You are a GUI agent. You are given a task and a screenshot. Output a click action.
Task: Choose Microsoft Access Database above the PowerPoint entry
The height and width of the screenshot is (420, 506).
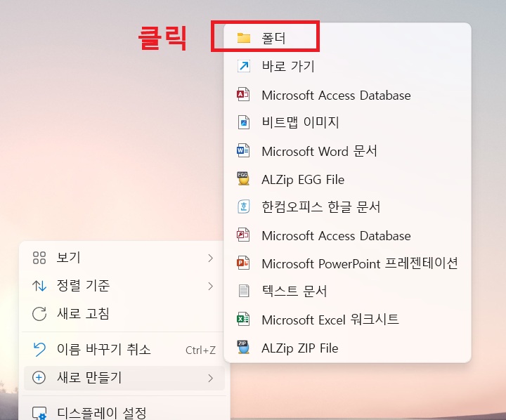pos(347,235)
